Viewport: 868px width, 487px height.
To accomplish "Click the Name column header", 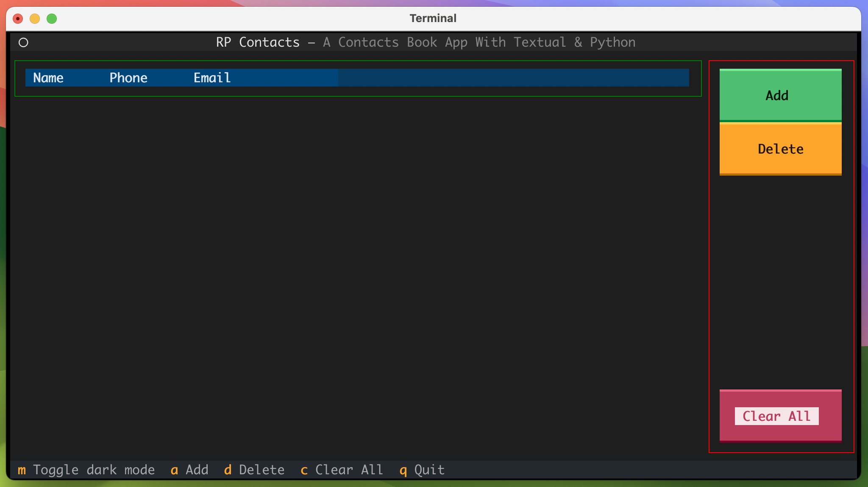I will 48,78.
